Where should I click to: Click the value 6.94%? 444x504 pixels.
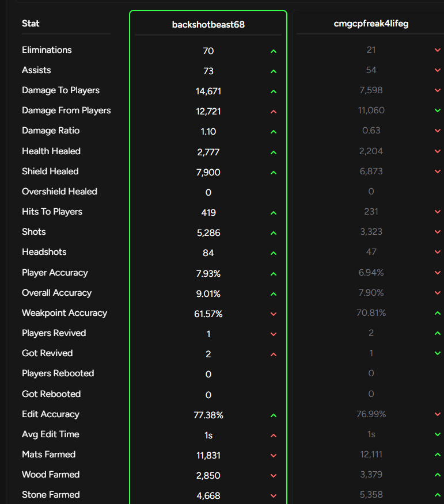pos(371,273)
